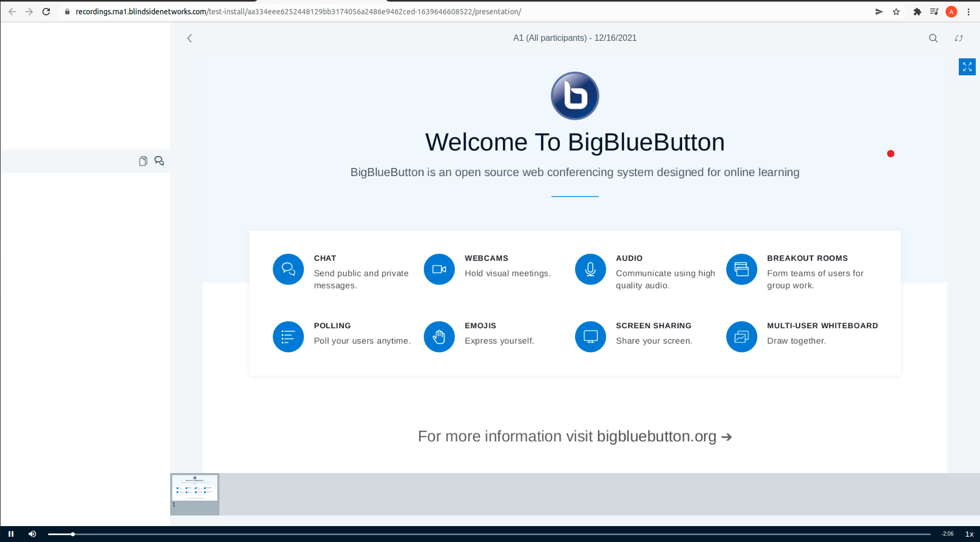Mute the playback volume
Viewport: 980px width, 542px height.
[32, 534]
